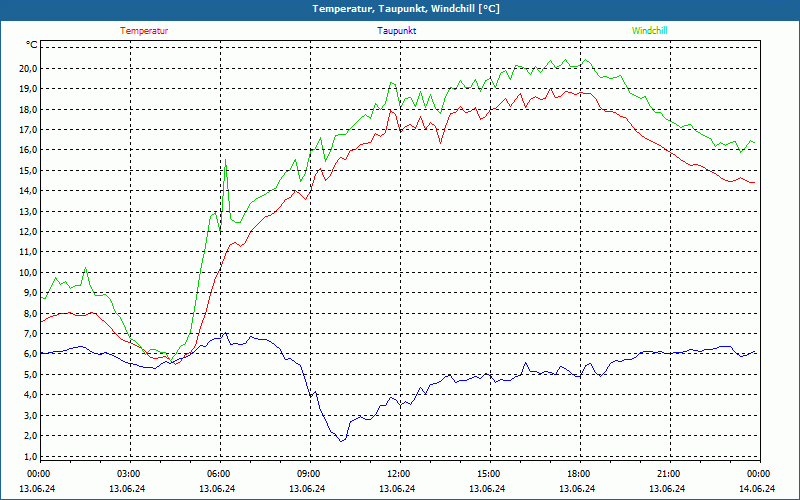Click the '13.06.24' date under 21:00

pyautogui.click(x=668, y=488)
